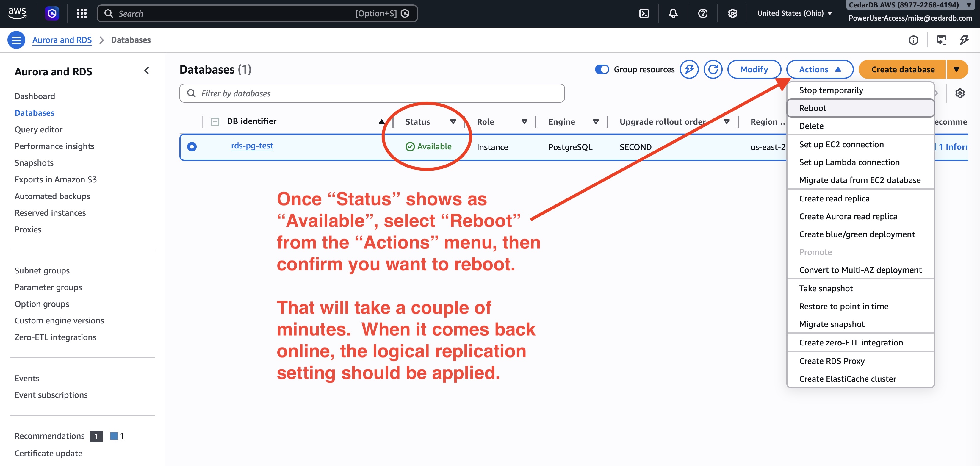Image resolution: width=980 pixels, height=466 pixels.
Task: Open the rds-pg-test database link
Action: [252, 146]
